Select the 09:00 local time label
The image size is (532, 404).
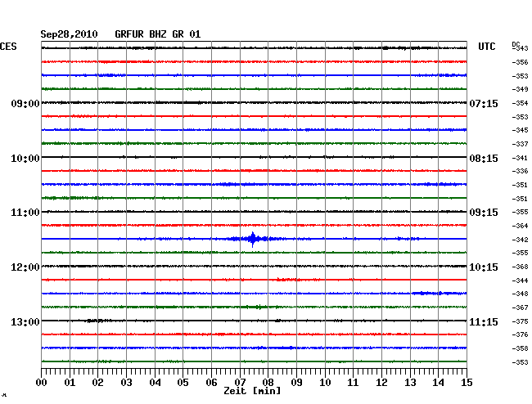(25, 103)
